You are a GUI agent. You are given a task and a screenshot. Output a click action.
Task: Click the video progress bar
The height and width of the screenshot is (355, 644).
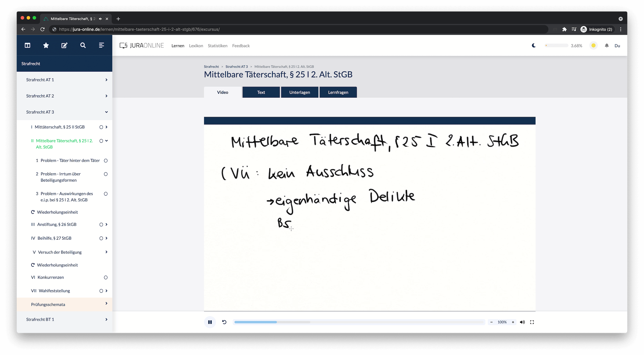point(359,322)
